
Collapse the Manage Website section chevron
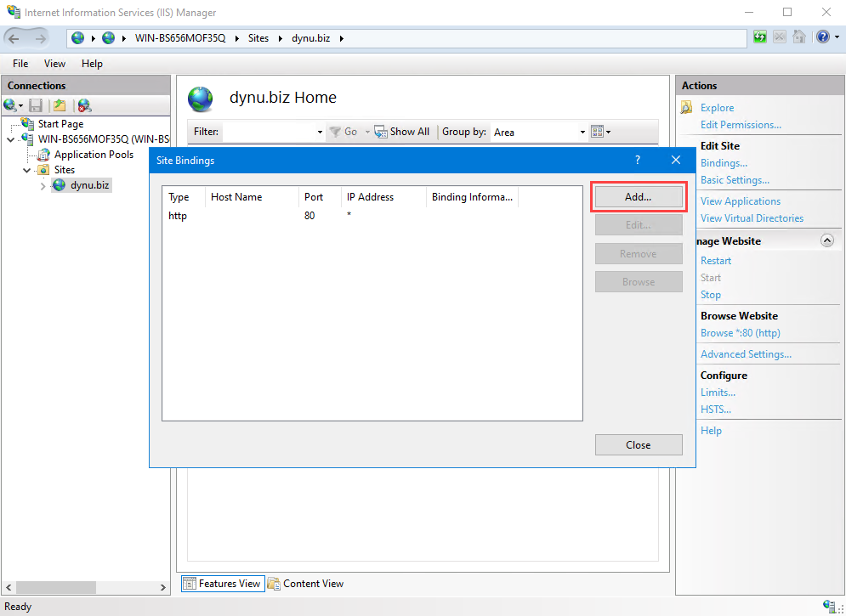[827, 241]
